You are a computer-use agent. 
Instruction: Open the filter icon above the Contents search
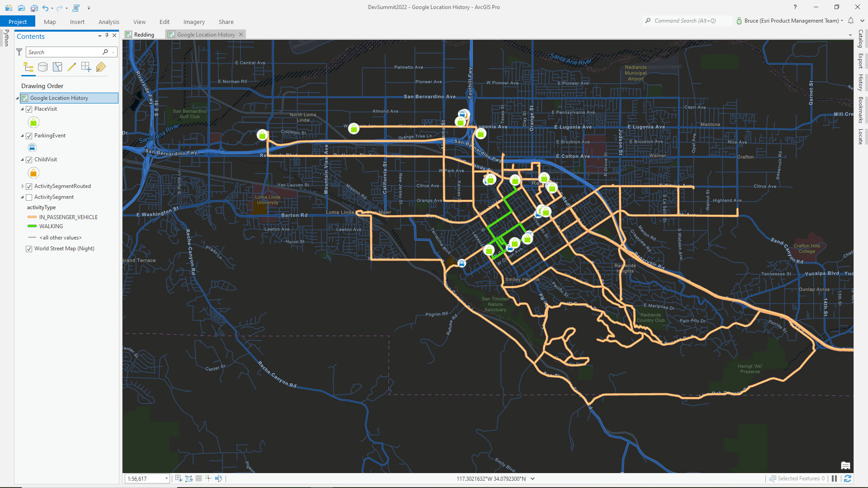[x=19, y=52]
